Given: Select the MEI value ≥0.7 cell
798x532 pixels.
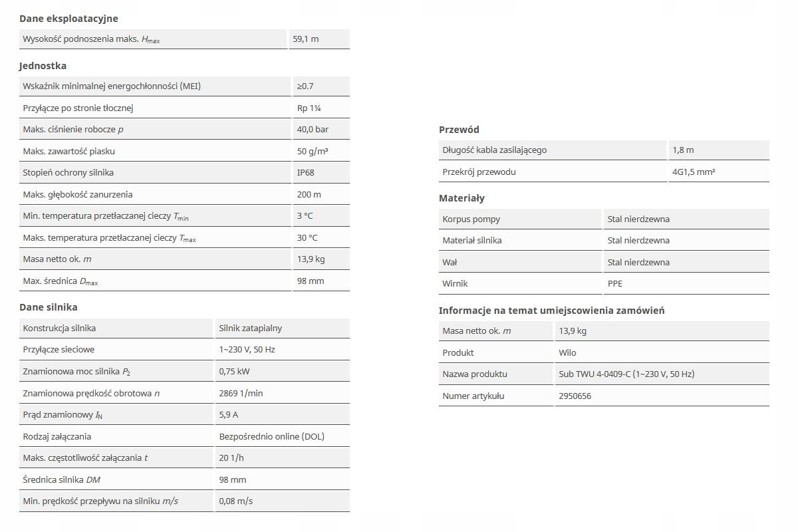Looking at the screenshot, I should coord(305,86).
